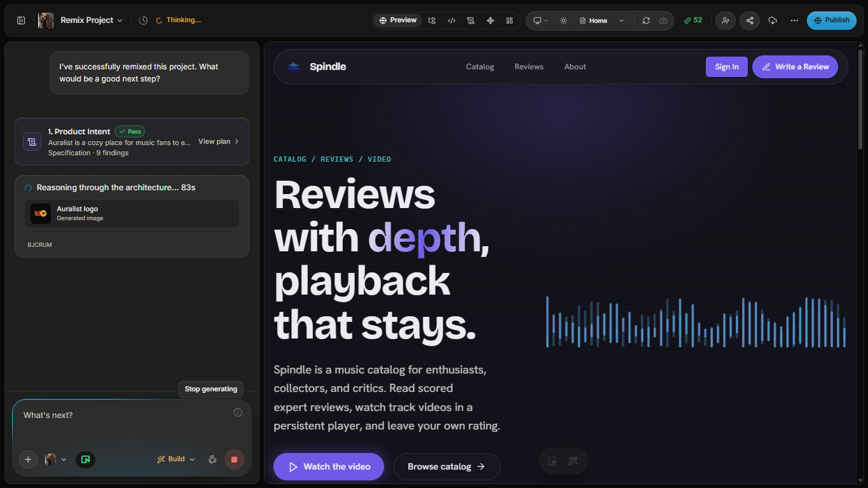
Task: Invite collaborator with add-person icon
Action: pos(726,20)
